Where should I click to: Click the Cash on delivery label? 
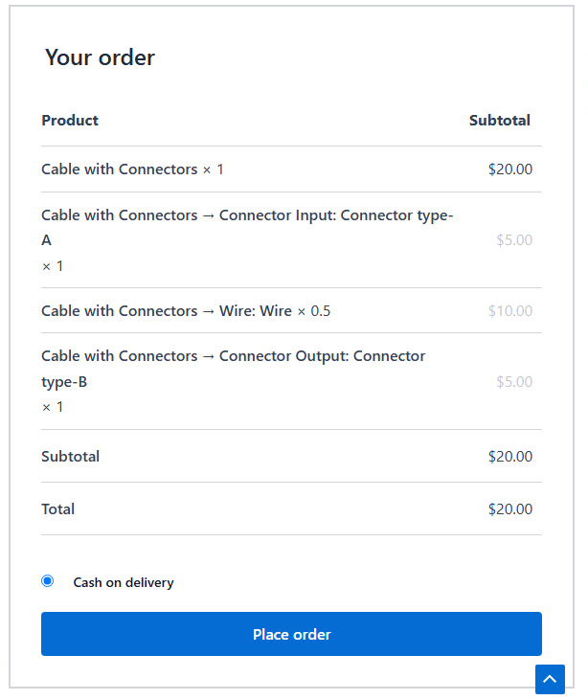point(124,582)
